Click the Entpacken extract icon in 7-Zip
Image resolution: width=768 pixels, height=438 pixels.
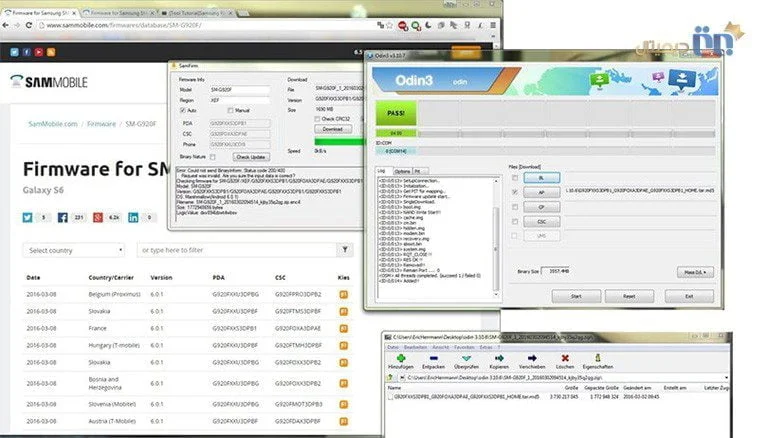click(x=433, y=358)
